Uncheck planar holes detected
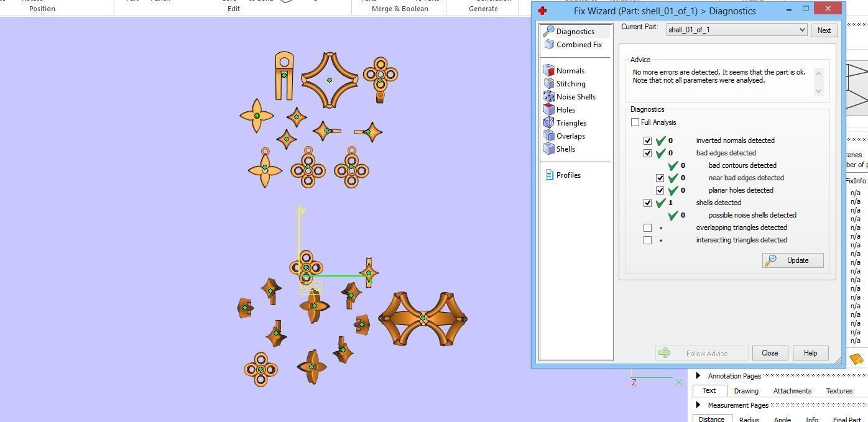The width and height of the screenshot is (868, 422). [660, 190]
